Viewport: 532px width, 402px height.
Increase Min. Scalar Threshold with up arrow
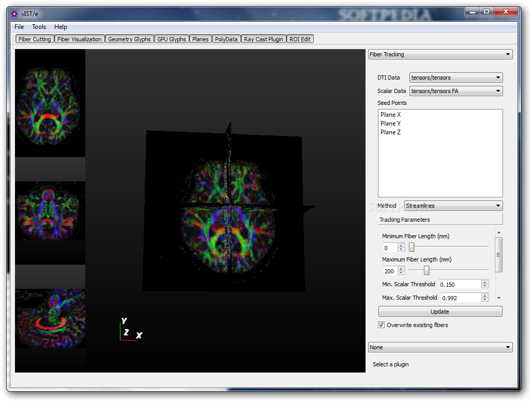[x=485, y=282]
